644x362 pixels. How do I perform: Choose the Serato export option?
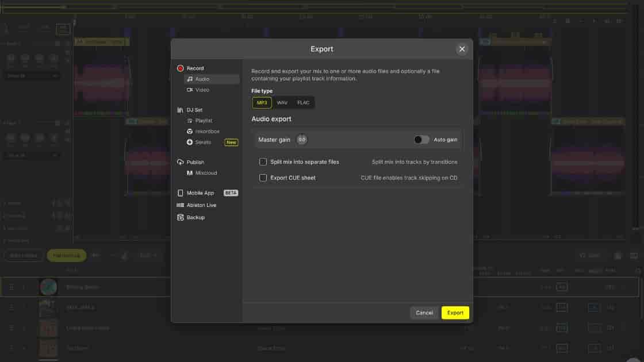[x=203, y=143]
